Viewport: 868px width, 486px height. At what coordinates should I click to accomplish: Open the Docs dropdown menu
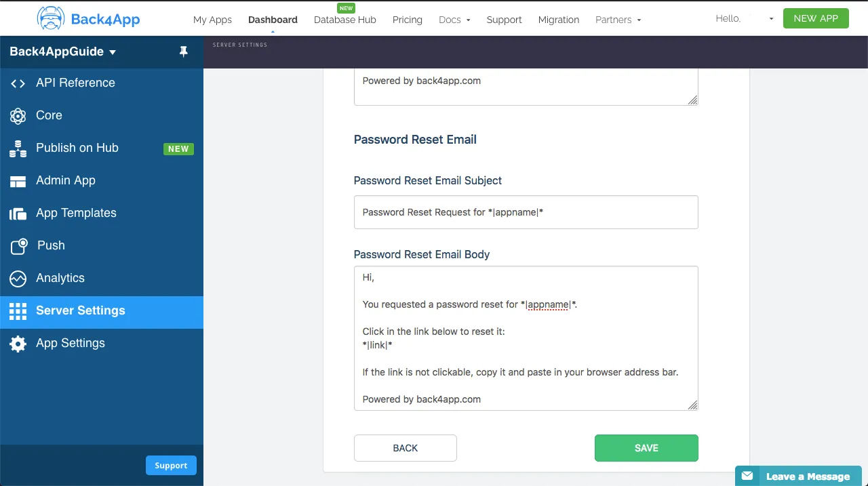[x=454, y=20]
